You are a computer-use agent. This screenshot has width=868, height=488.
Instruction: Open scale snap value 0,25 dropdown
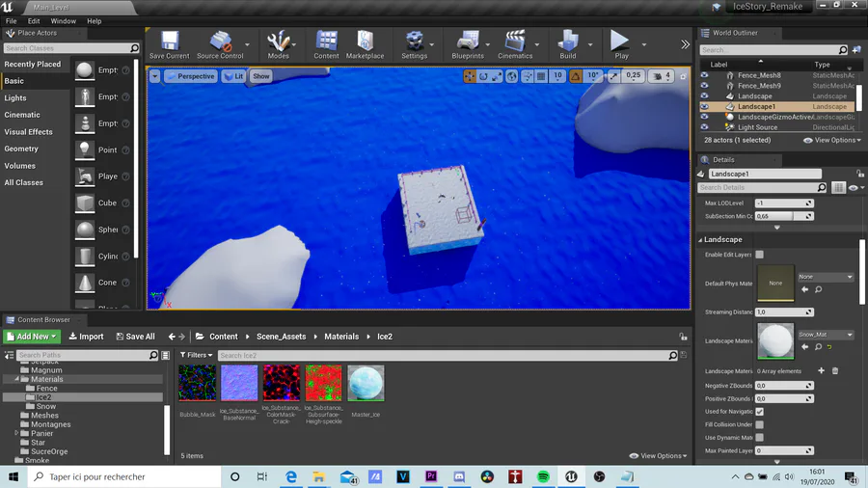pyautogui.click(x=634, y=76)
